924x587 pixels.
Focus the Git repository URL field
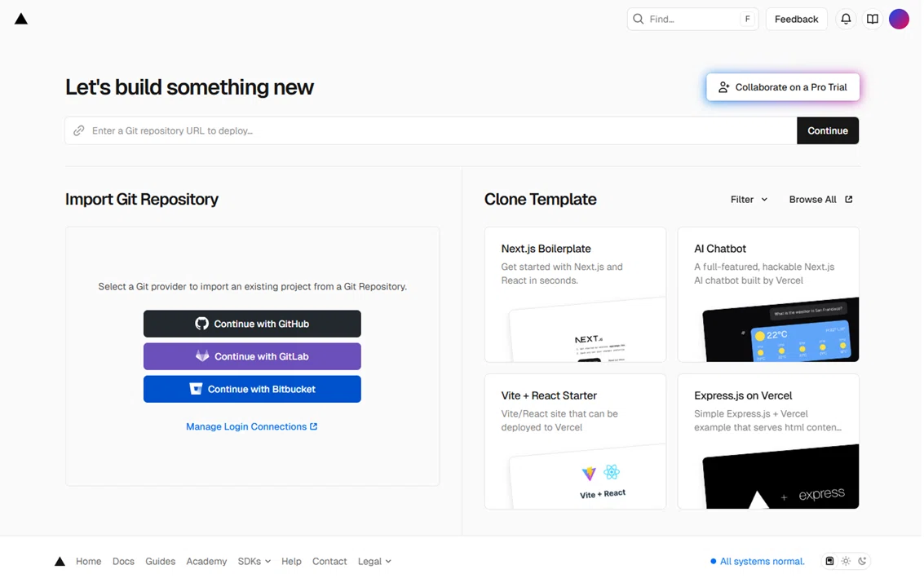tap(431, 130)
